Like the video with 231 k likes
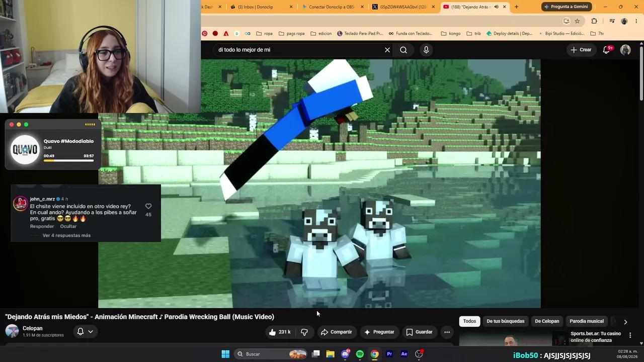The width and height of the screenshot is (644, 362). click(280, 332)
